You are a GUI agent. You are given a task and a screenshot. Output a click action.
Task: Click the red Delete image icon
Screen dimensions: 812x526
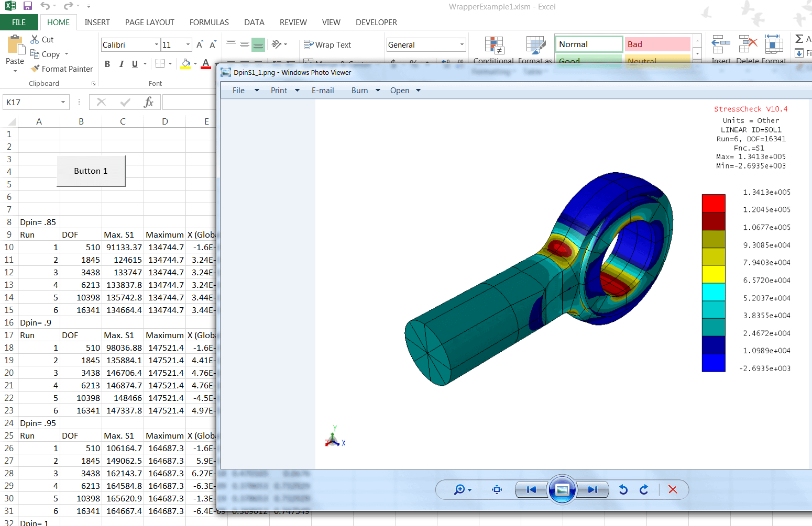673,490
